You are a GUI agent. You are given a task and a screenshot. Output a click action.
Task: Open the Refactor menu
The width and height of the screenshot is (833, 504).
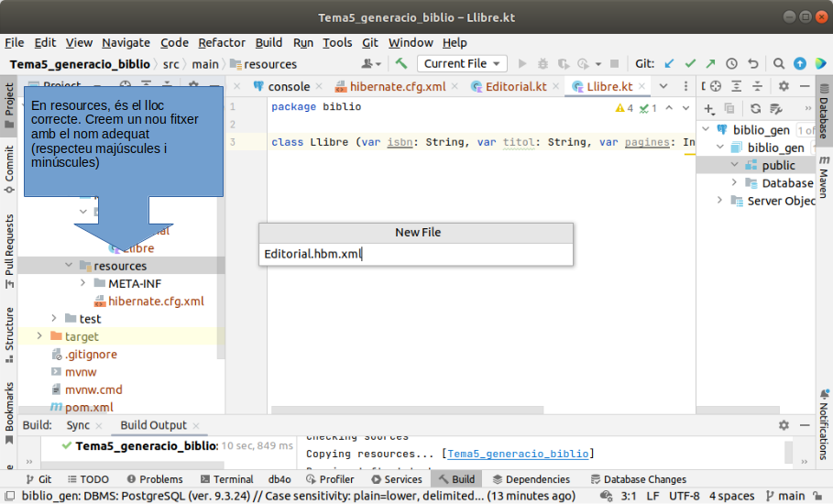(222, 42)
